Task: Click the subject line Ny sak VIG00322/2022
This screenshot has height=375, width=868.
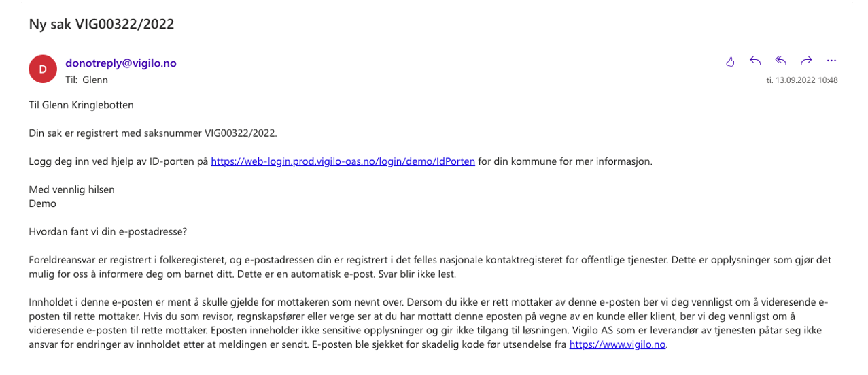Action: (x=101, y=25)
